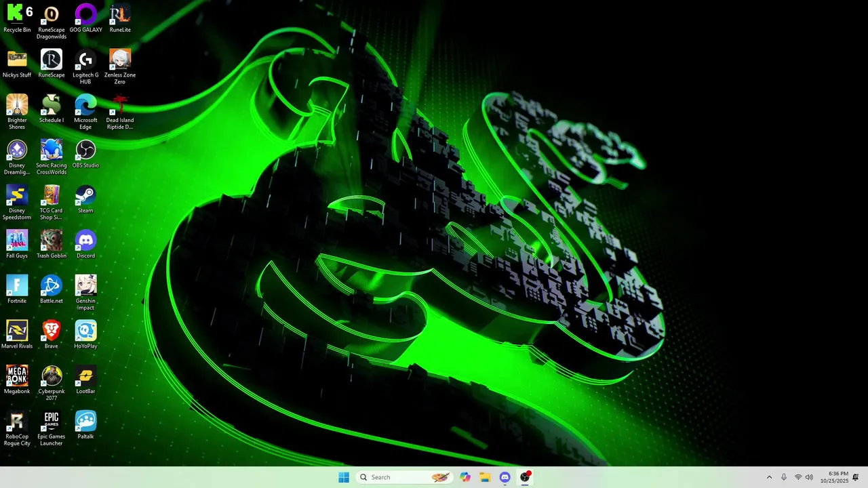This screenshot has height=488, width=868.
Task: Select the RuneLite desktop icon
Action: point(120,18)
